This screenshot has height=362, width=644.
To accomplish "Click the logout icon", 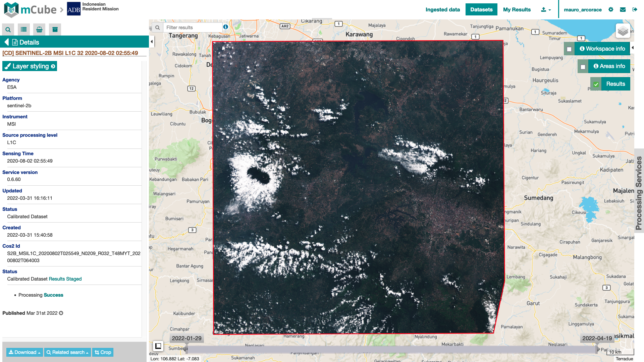I will (x=635, y=10).
